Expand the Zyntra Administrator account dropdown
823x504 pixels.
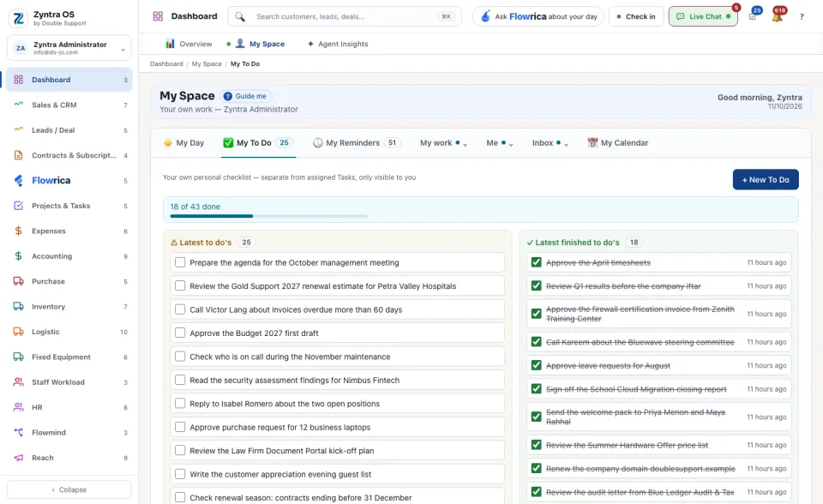[x=69, y=48]
